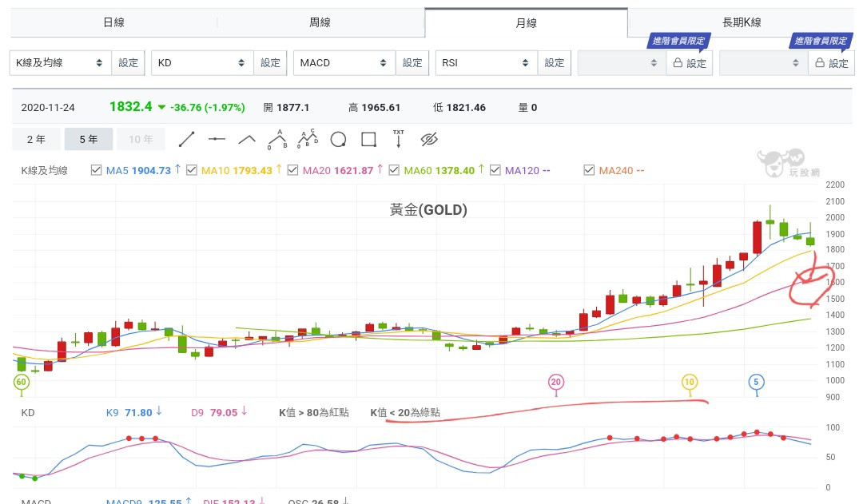Activate the TXT text annotation tool
This screenshot has width=863, height=504.
(399, 139)
